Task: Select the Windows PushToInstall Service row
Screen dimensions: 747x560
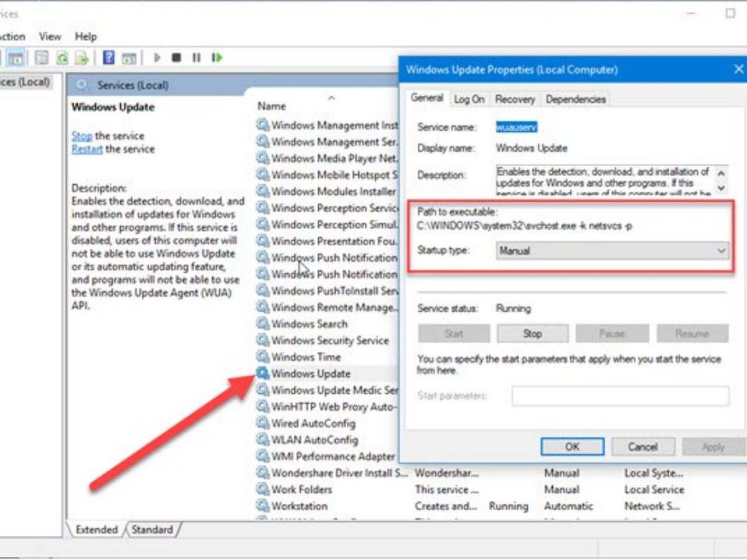Action: click(327, 291)
